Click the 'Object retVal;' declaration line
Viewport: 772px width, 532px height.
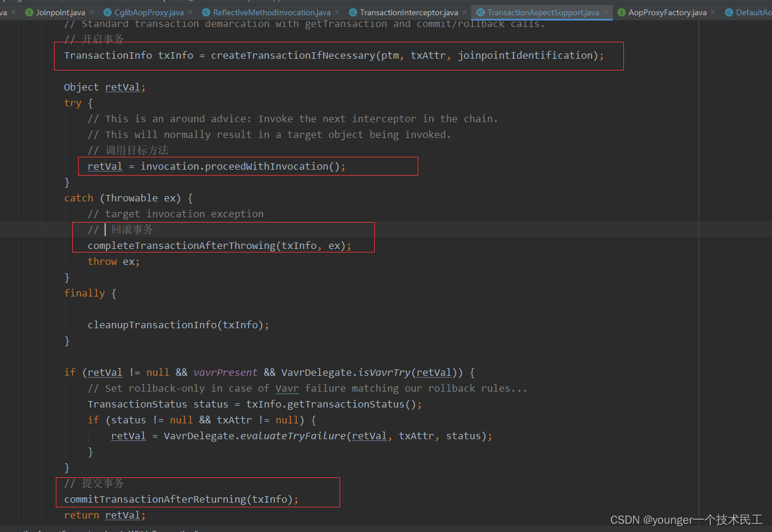(x=105, y=87)
